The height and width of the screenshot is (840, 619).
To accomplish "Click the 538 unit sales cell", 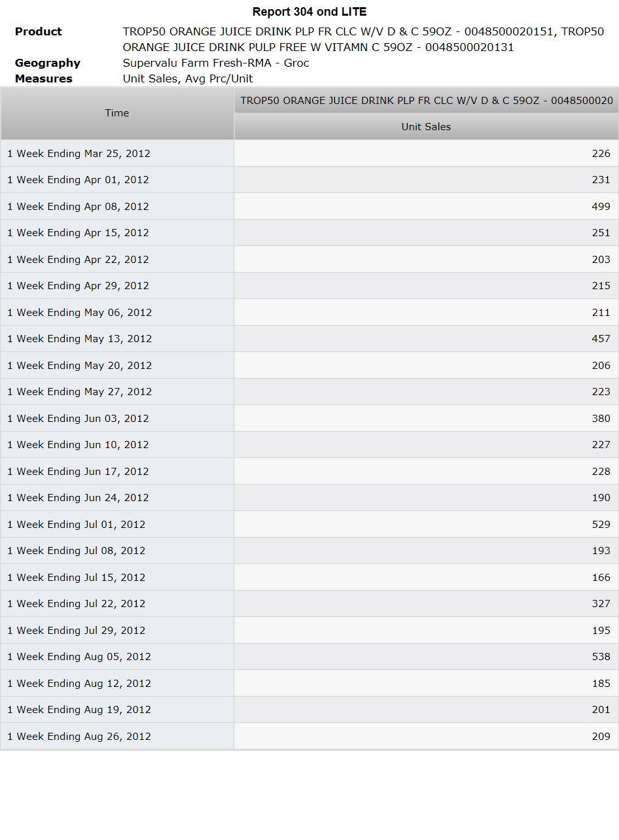I will coord(426,657).
